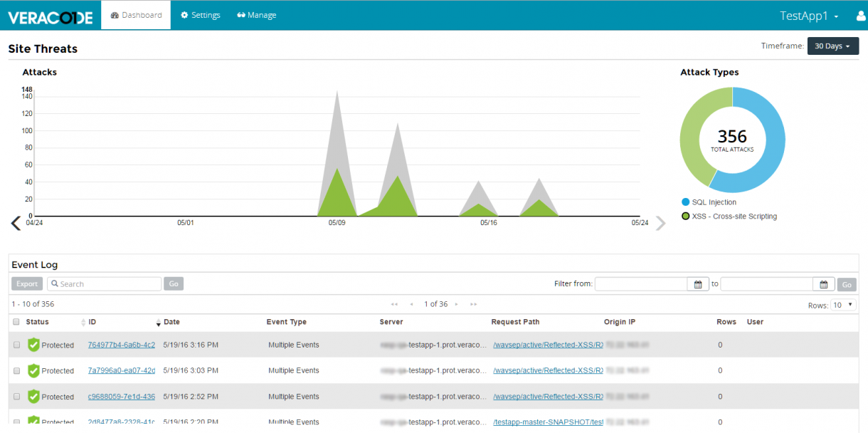The image size is (868, 433).
Task: Check the box for event c9688059-7e1d-436
Action: click(16, 396)
